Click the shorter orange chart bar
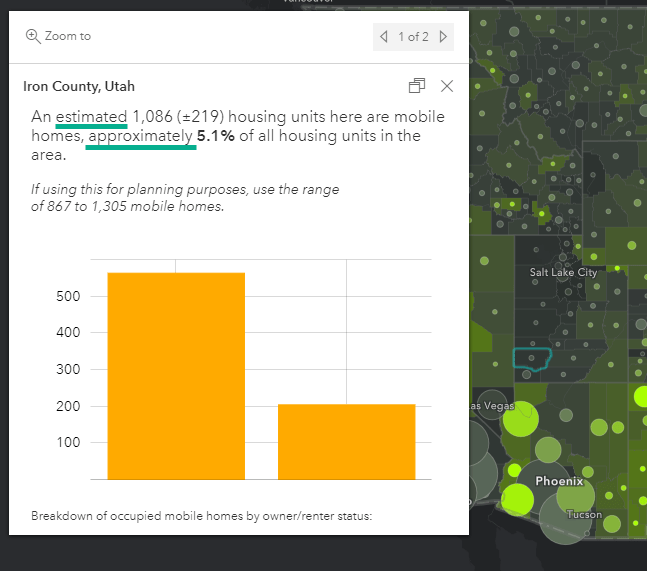 click(346, 441)
